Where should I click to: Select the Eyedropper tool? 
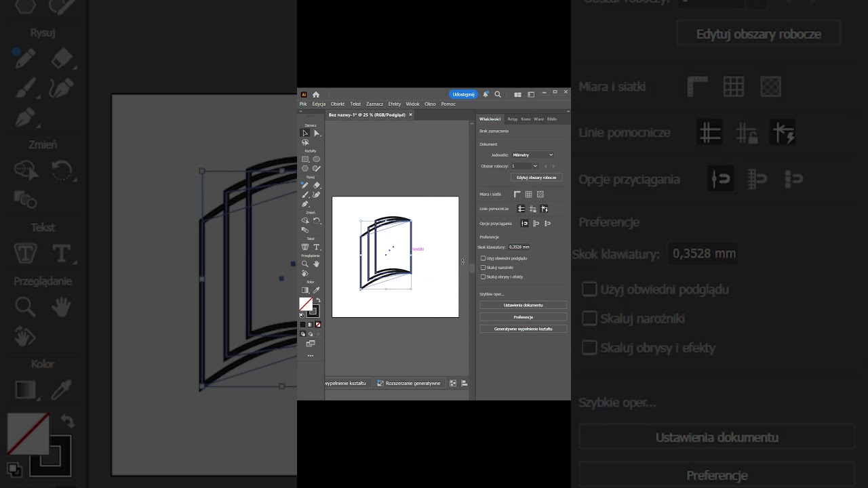[317, 289]
